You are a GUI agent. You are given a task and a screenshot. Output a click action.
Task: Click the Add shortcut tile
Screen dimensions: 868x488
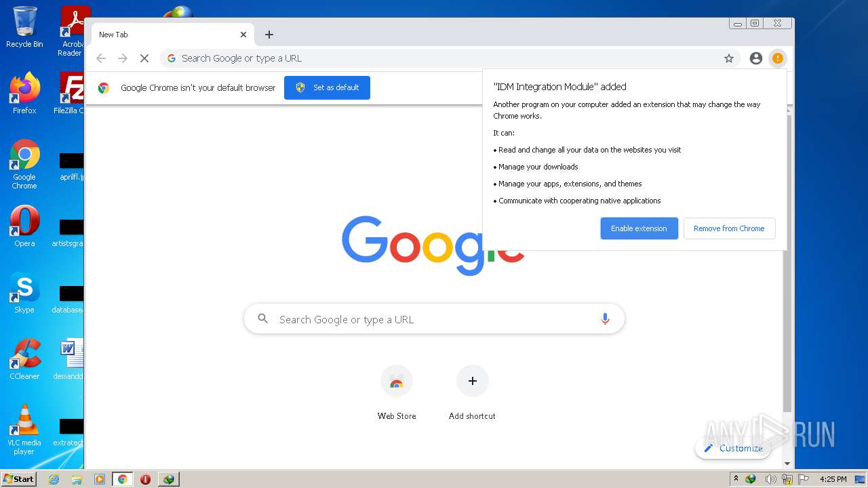click(472, 393)
